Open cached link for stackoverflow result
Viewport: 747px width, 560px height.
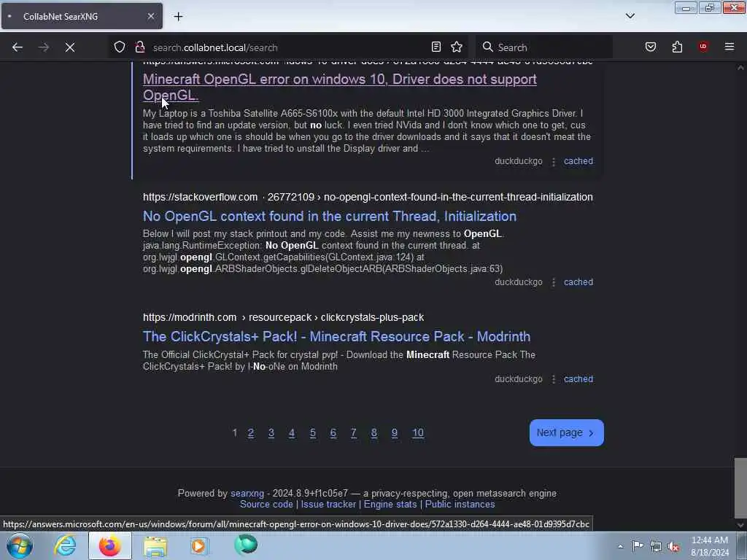pos(578,282)
